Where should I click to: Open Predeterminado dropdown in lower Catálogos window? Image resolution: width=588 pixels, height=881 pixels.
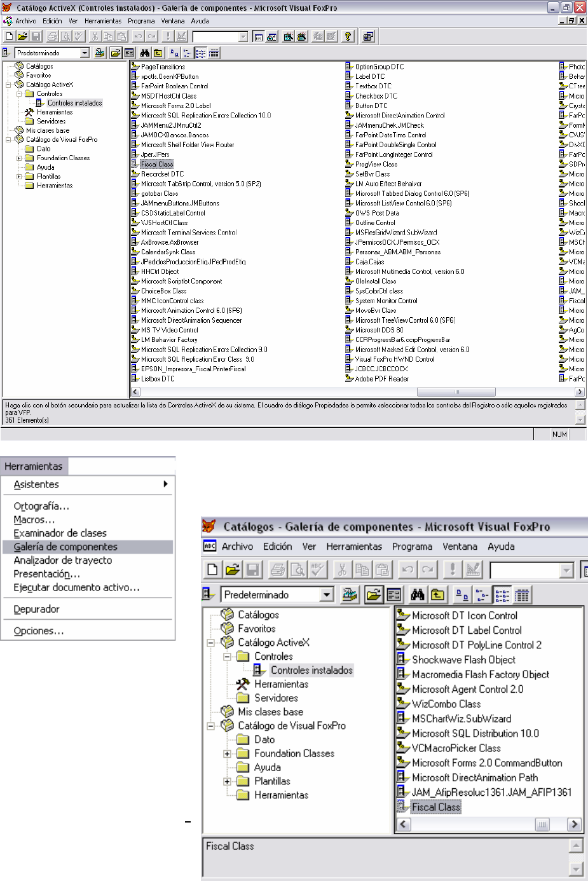(327, 595)
